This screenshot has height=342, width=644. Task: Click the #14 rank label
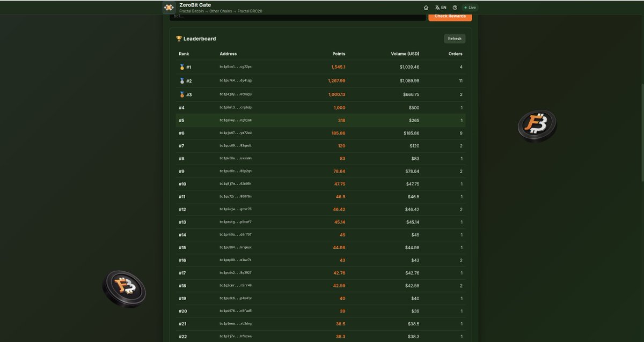point(182,235)
